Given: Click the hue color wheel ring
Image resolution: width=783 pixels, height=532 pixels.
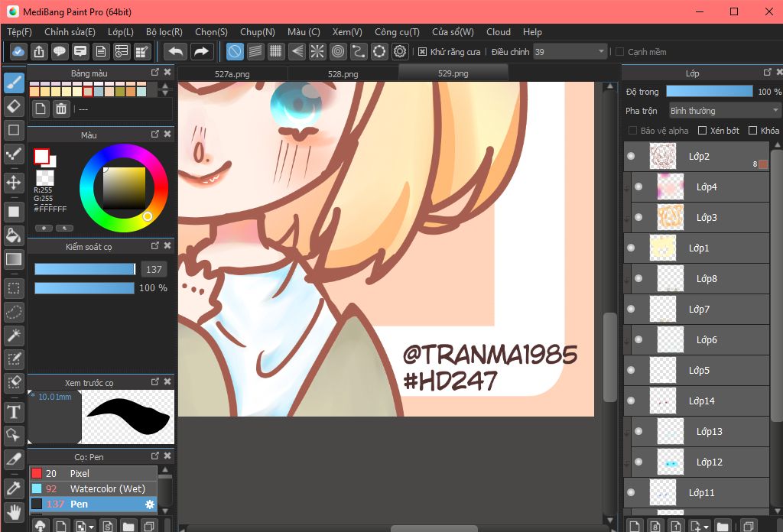Looking at the screenshot, I should (124, 149).
